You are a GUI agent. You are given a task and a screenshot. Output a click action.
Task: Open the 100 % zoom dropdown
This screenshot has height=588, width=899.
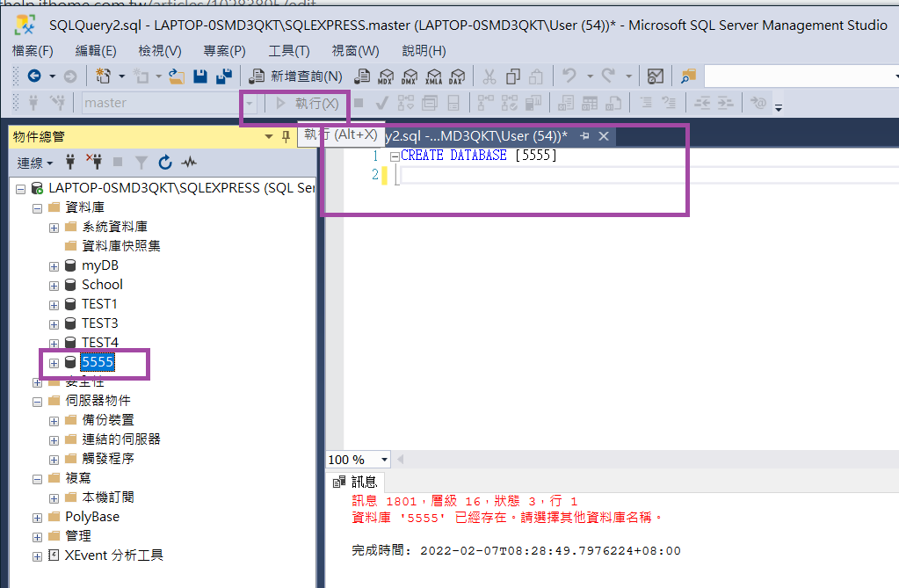coord(384,460)
